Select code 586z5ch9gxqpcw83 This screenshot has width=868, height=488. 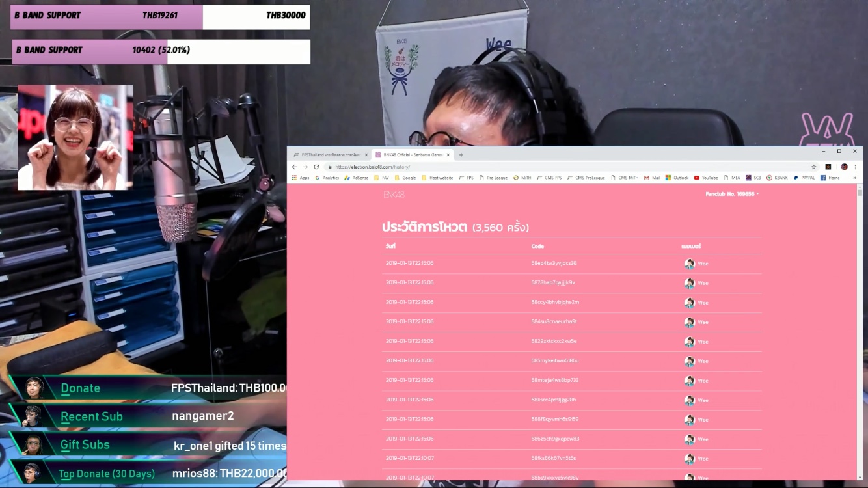pos(555,439)
